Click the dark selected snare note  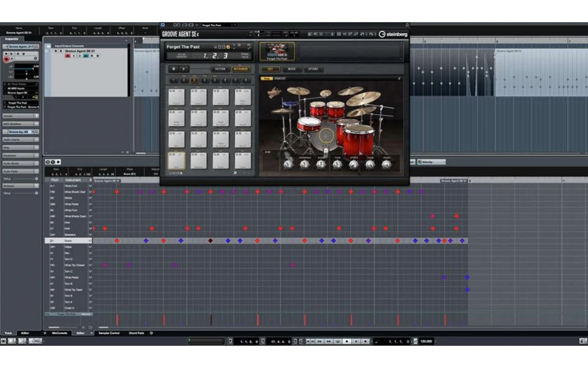pyautogui.click(x=211, y=240)
